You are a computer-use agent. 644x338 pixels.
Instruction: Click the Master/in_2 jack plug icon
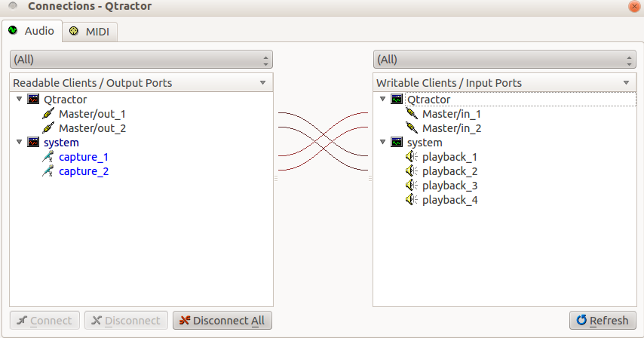[x=412, y=128]
